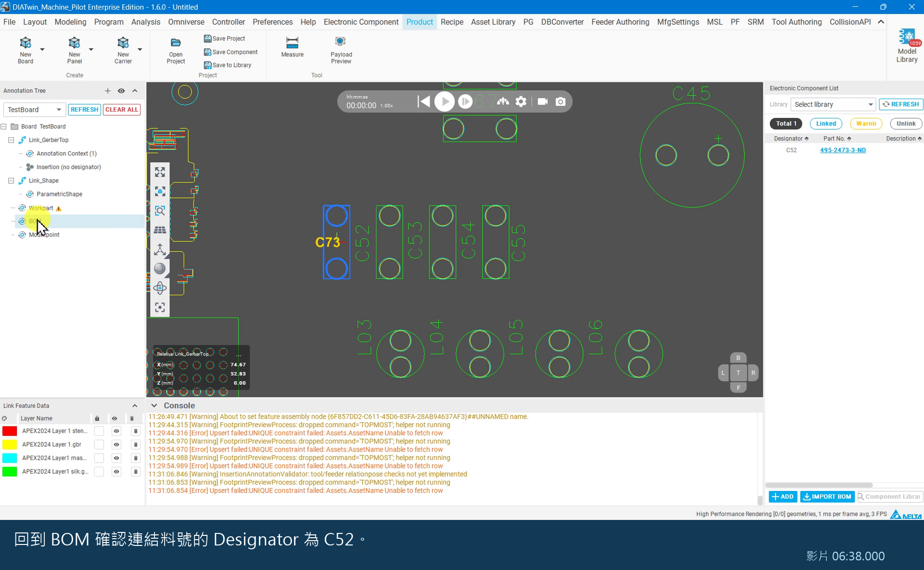The width and height of the screenshot is (924, 570).
Task: Click Save Component in the ribbon
Action: (x=231, y=52)
